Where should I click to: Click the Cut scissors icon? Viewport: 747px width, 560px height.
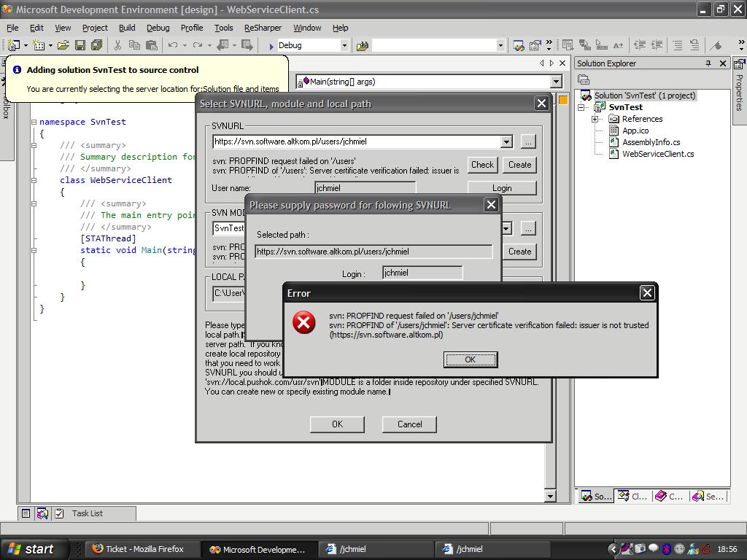point(117,45)
